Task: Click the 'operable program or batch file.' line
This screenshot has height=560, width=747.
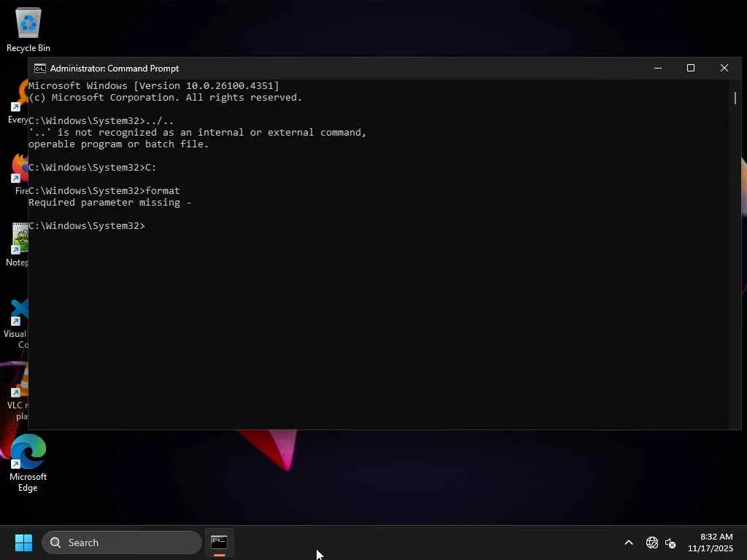Action: (x=119, y=144)
